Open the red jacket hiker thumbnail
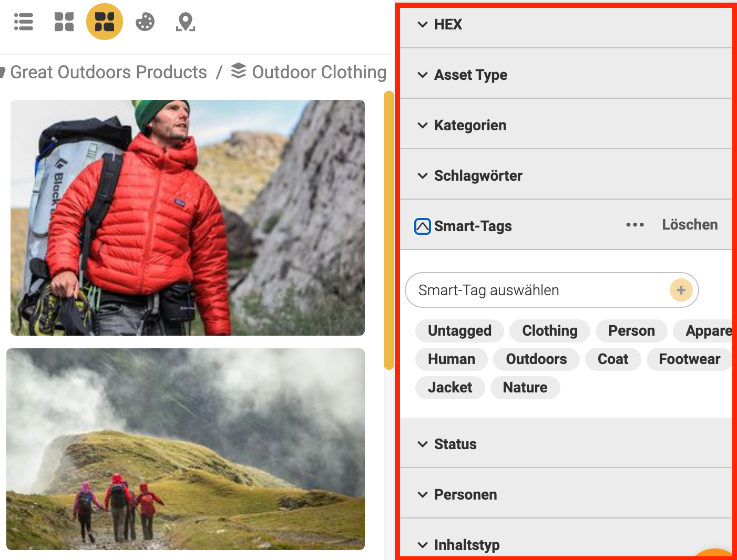Image resolution: width=737 pixels, height=560 pixels. tap(188, 217)
